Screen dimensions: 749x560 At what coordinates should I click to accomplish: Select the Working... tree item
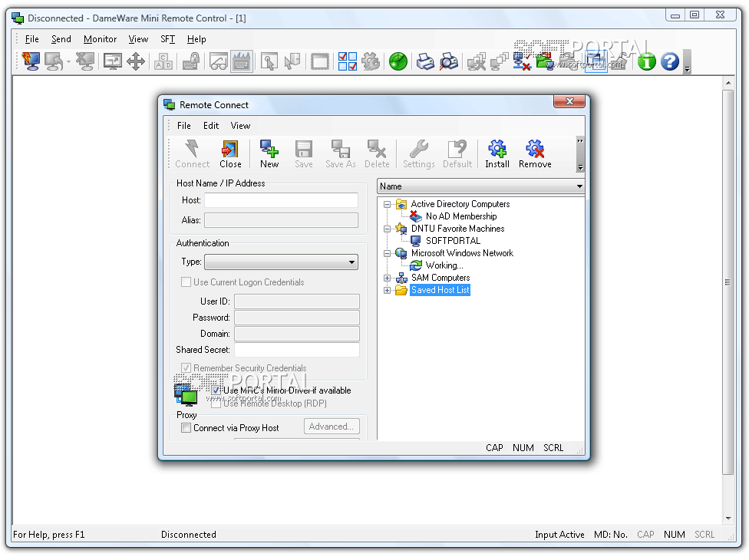pos(444,265)
